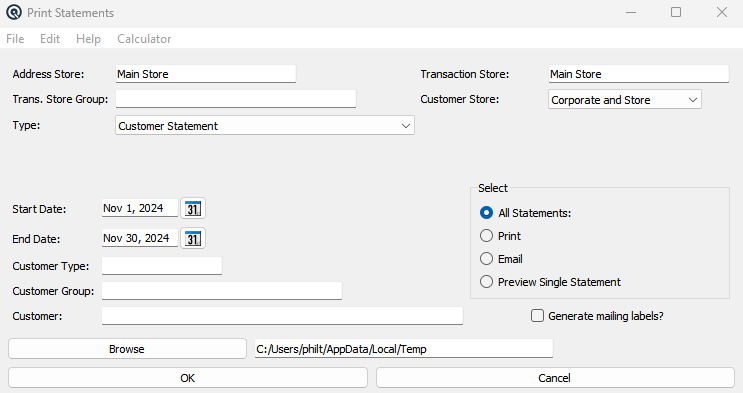Confirm with the OK button
This screenshot has height=393, width=743.
pyautogui.click(x=188, y=378)
